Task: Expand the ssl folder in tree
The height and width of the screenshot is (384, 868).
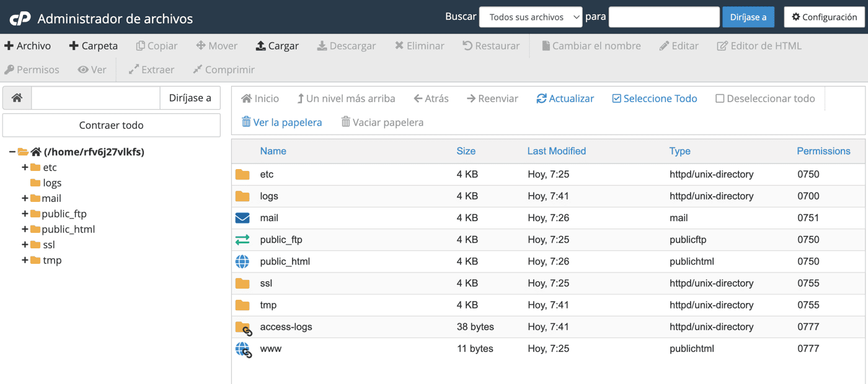Action: (x=25, y=245)
